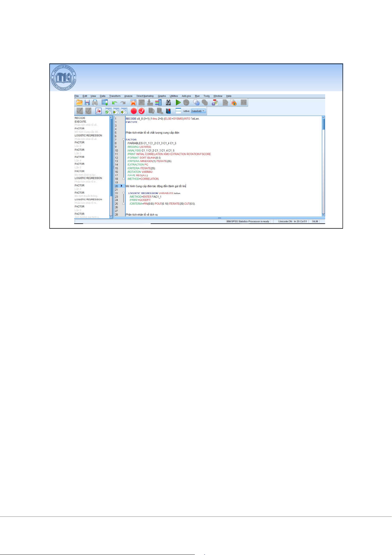Image resolution: width=392 pixels, height=555 pixels.
Task: Click the Print icon in toolbar
Action: (x=95, y=102)
